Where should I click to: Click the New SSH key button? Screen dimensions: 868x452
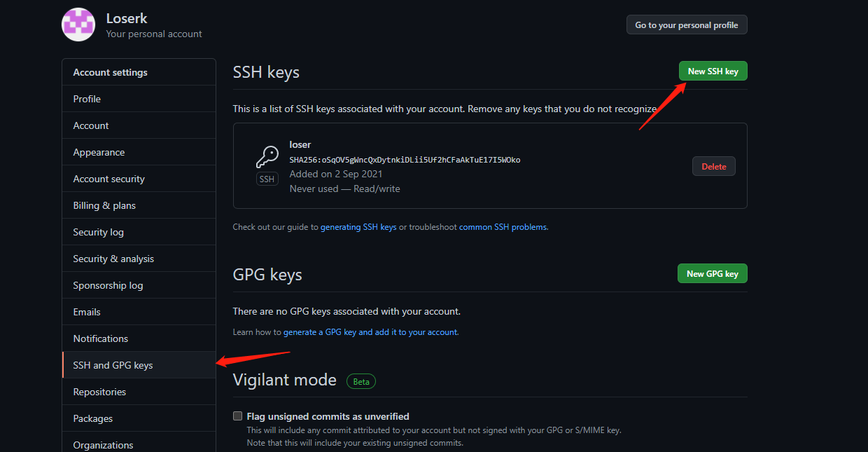713,71
